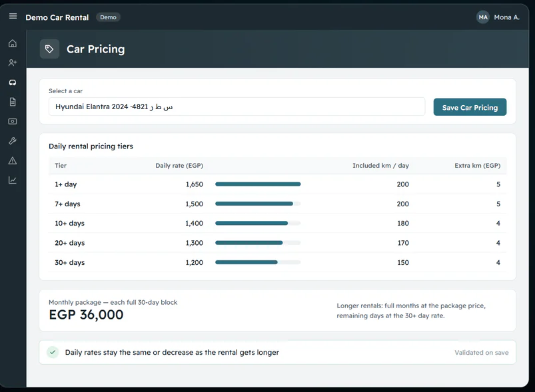The width and height of the screenshot is (535, 392).
Task: Click daily rate 1,200
Action: (x=194, y=262)
